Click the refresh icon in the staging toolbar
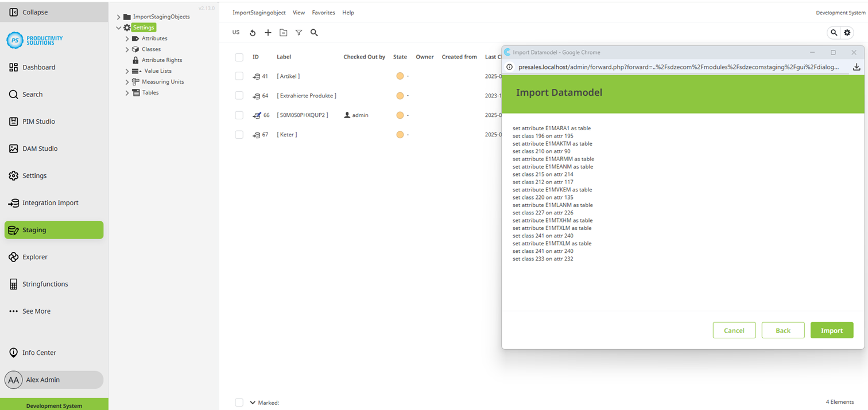Screen dimensions: 868x410 tap(253, 33)
